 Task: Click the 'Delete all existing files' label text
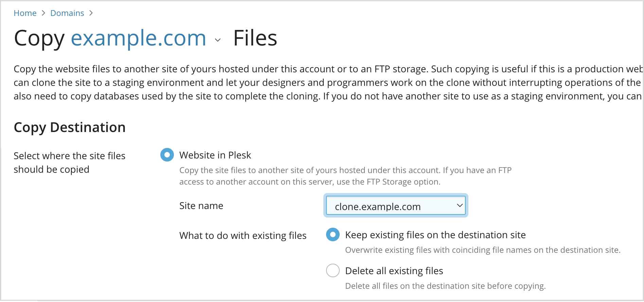(x=394, y=271)
